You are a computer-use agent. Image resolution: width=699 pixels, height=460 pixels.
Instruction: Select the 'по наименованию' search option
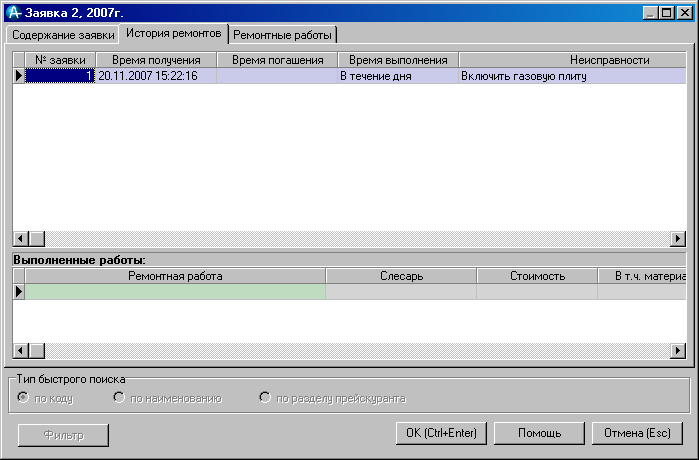pyautogui.click(x=119, y=398)
